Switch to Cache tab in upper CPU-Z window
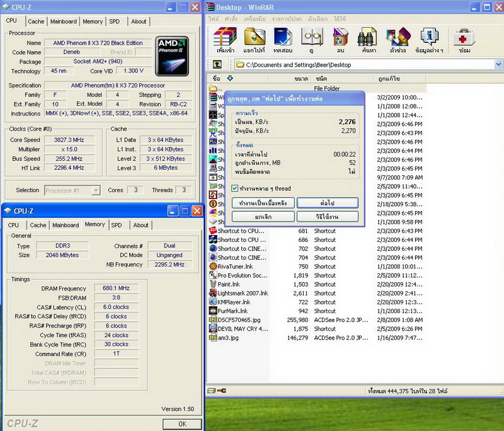Viewport: 504px width, 431px height. point(36,21)
